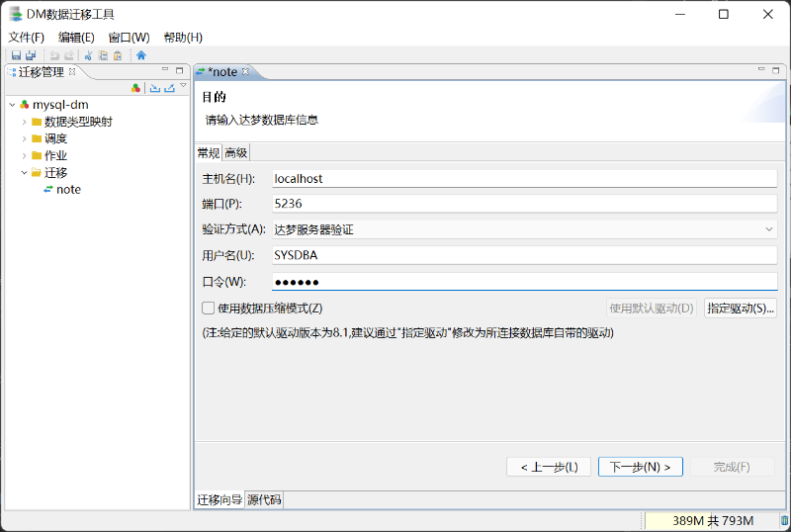Click the new project colored-balls icon
The image size is (791, 532).
pyautogui.click(x=135, y=88)
